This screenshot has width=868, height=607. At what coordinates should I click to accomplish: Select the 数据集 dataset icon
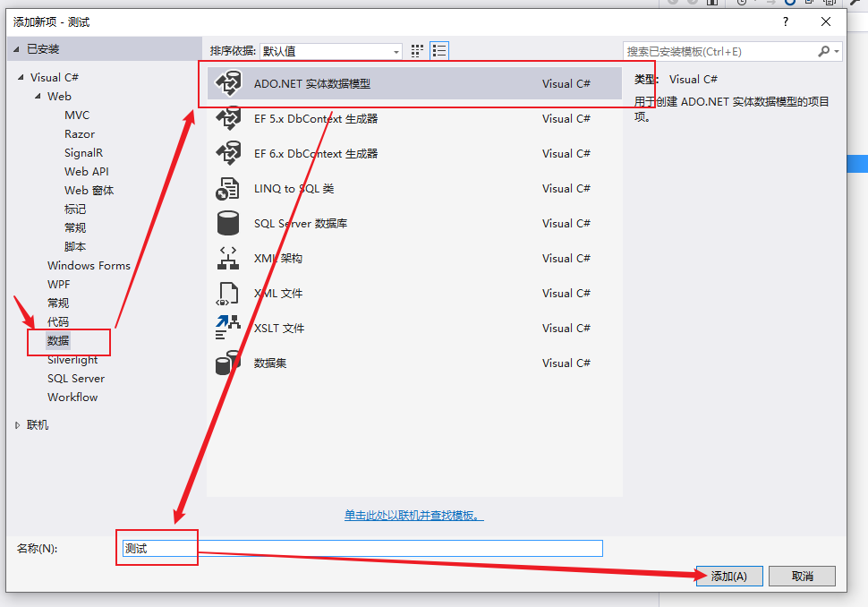tap(227, 363)
